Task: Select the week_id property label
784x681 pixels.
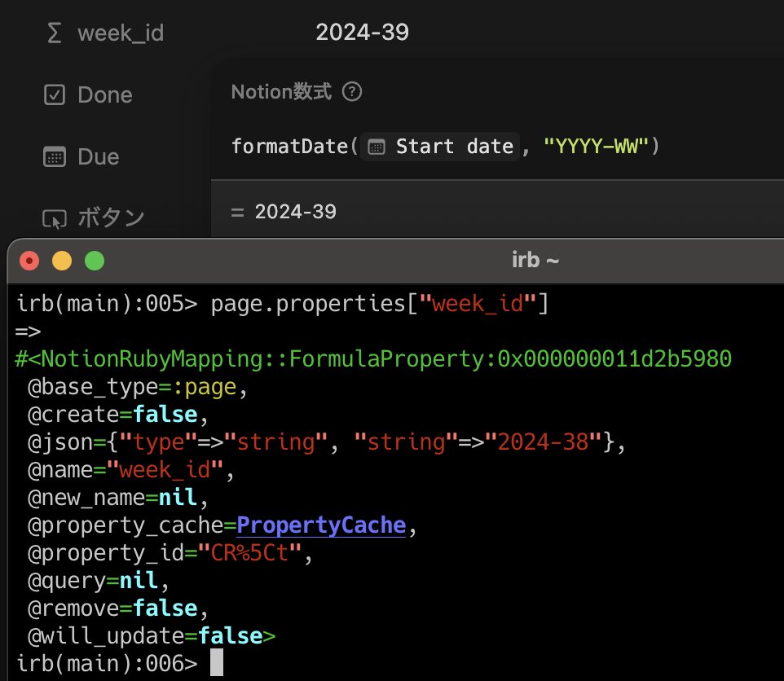Action: point(121,33)
